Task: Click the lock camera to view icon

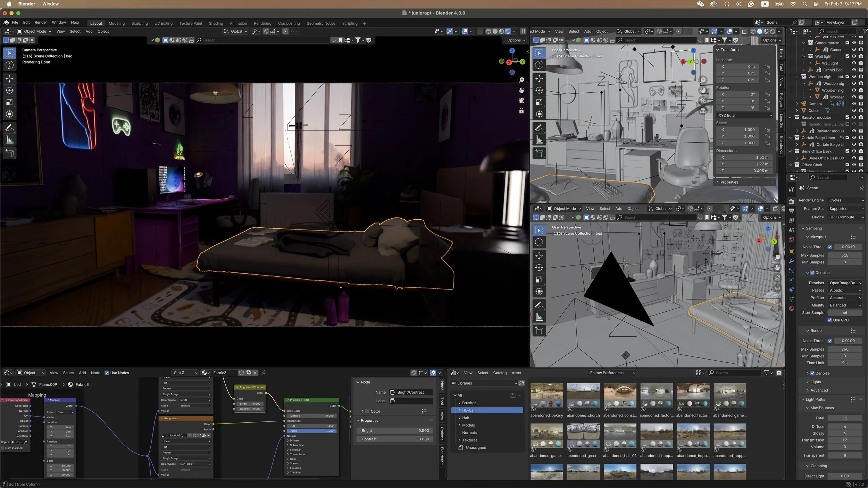Action: click(x=521, y=111)
